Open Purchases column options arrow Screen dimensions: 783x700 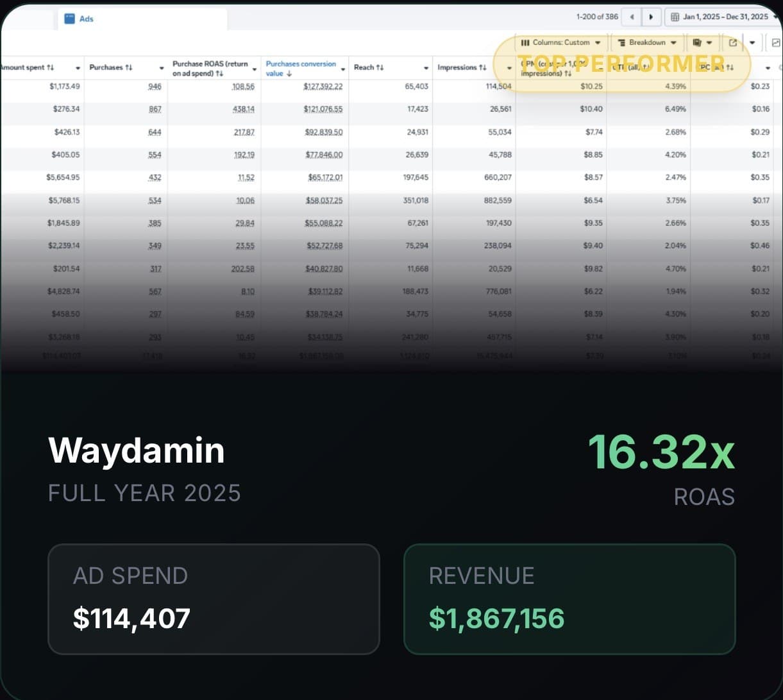coord(162,68)
